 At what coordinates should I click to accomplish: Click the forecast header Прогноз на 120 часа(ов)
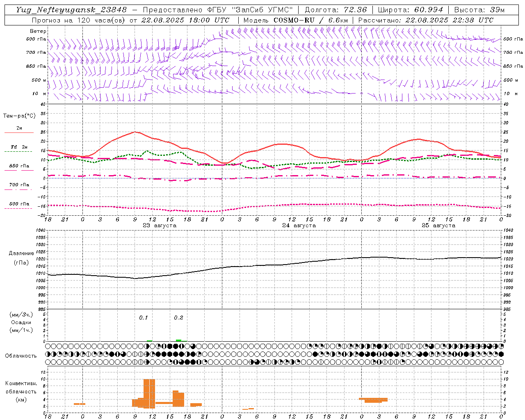click(x=79, y=20)
